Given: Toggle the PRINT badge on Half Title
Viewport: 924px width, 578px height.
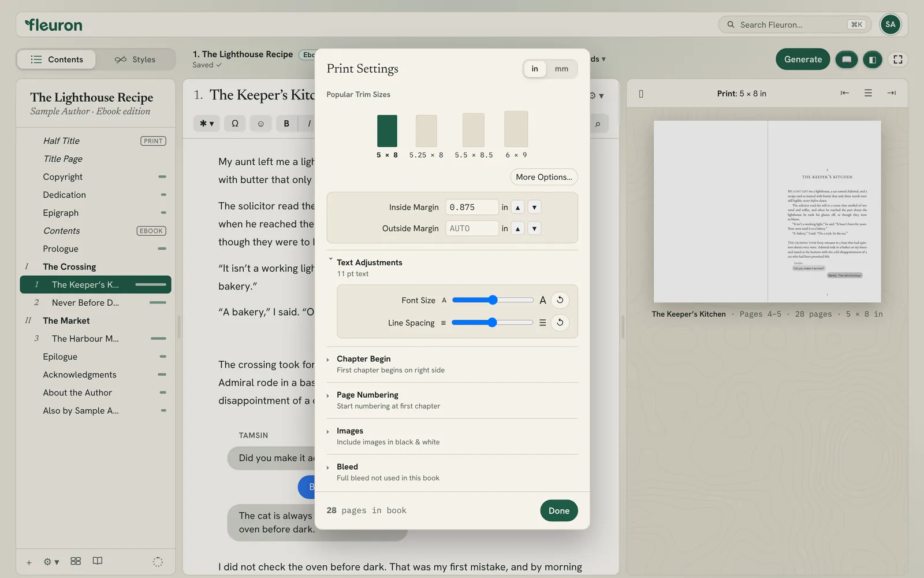Looking at the screenshot, I should pos(153,141).
